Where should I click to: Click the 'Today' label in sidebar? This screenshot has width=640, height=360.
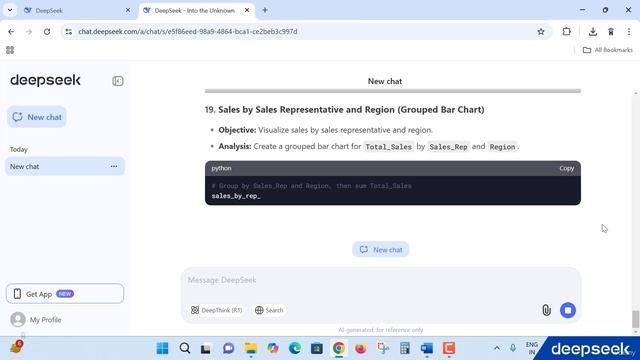(19, 149)
